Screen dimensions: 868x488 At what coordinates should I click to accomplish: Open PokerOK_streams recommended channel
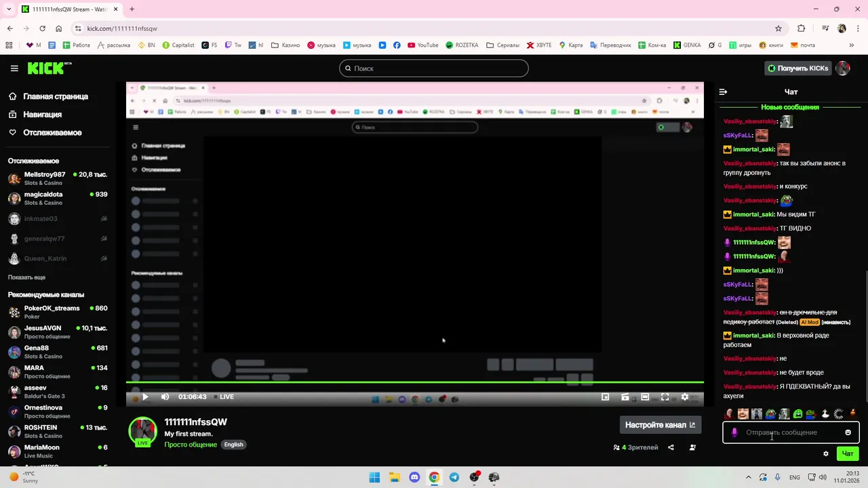(57, 312)
